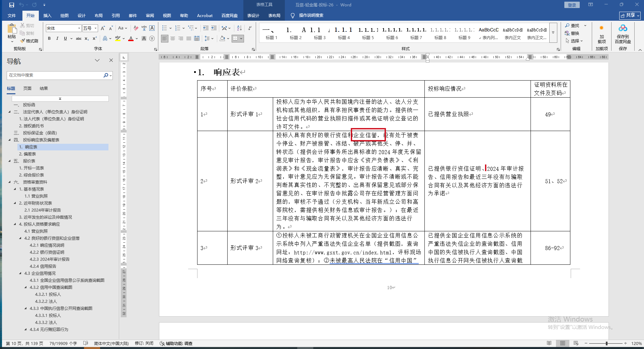Open the font name dropdown showing 宋体
The height and width of the screenshot is (349, 644).
coord(79,28)
